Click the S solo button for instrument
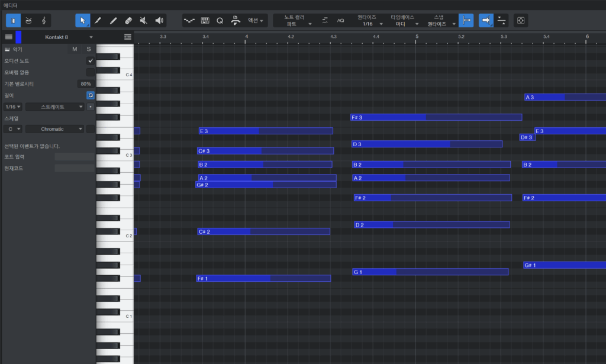The height and width of the screenshot is (364, 606). [x=89, y=49]
